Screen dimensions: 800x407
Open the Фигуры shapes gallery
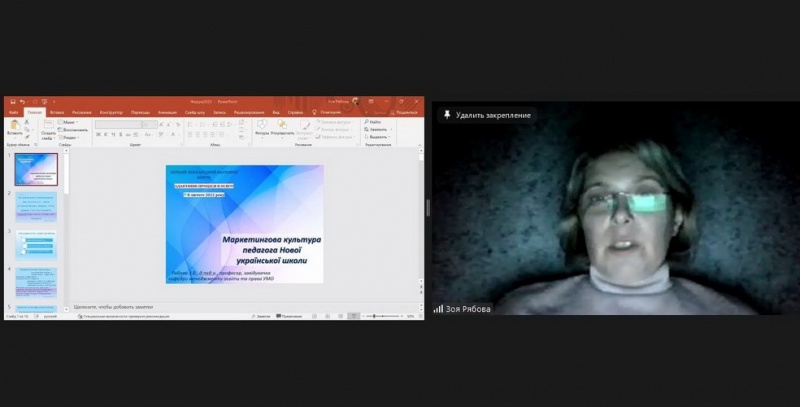262,127
